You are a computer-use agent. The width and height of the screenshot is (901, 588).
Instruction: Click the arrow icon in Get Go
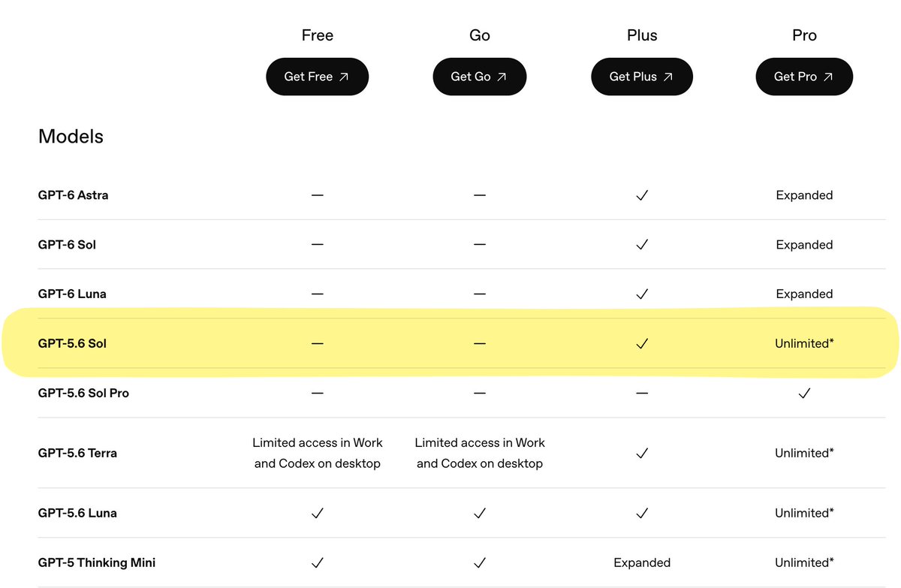502,77
